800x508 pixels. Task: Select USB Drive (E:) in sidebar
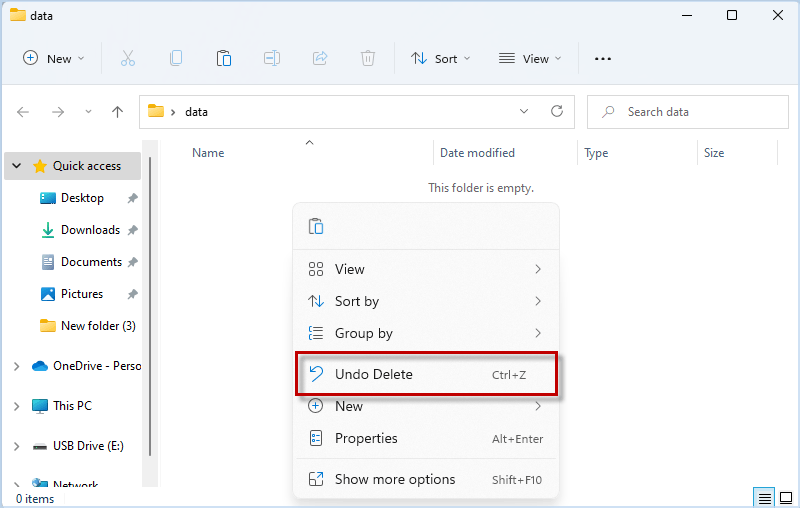(x=88, y=446)
